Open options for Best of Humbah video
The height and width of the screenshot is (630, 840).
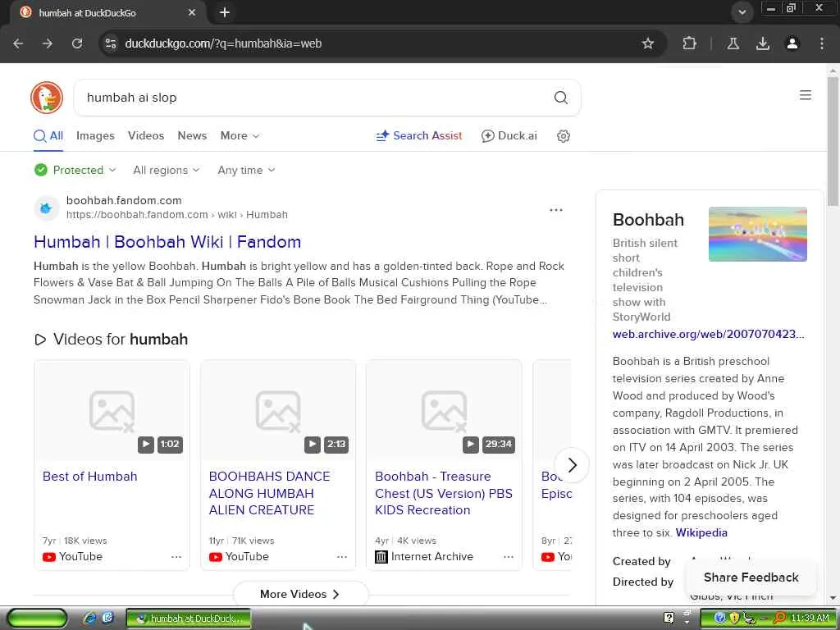point(176,557)
